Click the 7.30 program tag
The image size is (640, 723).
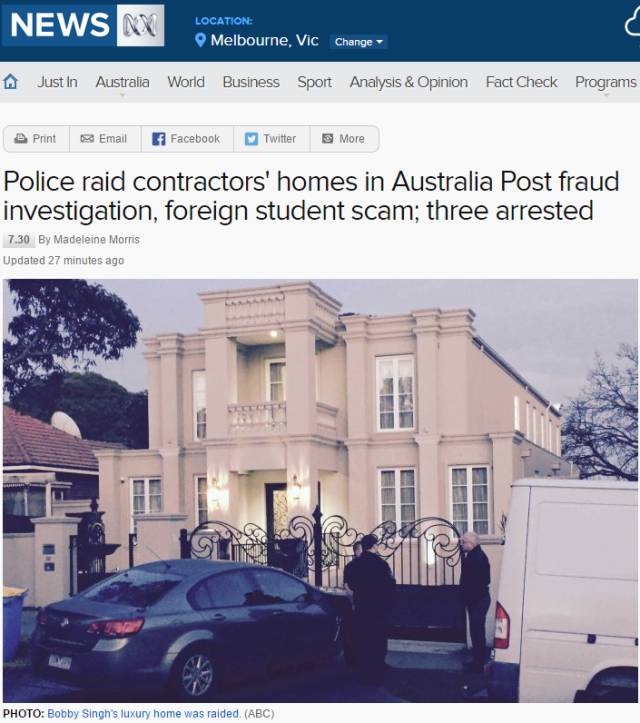[x=19, y=240]
